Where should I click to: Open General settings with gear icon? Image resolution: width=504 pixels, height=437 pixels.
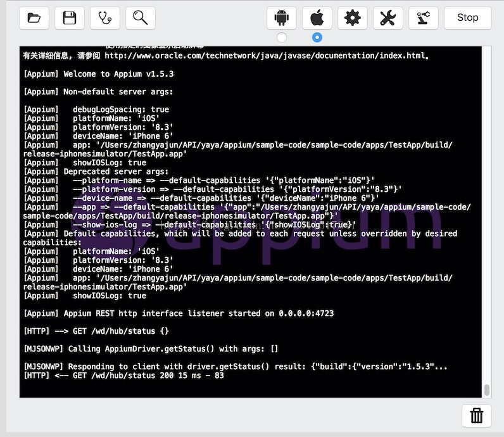point(353,18)
